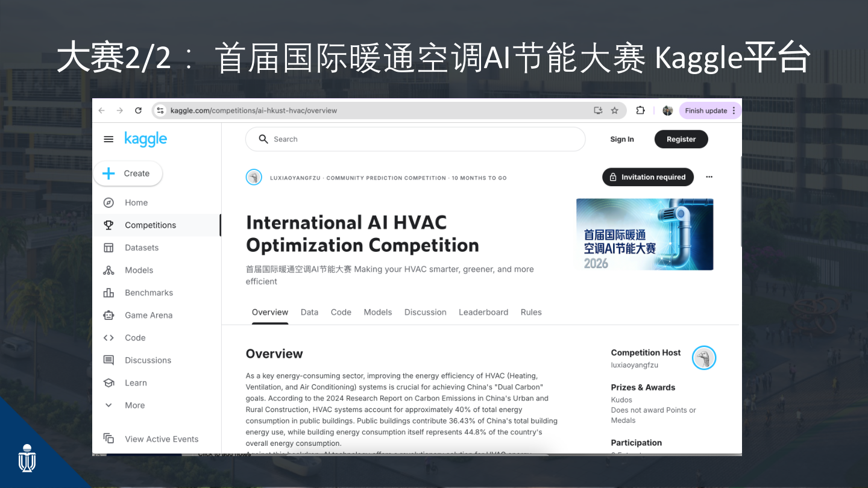Screen dimensions: 868x488
Task: Open Datasets via its table icon
Action: (108, 248)
